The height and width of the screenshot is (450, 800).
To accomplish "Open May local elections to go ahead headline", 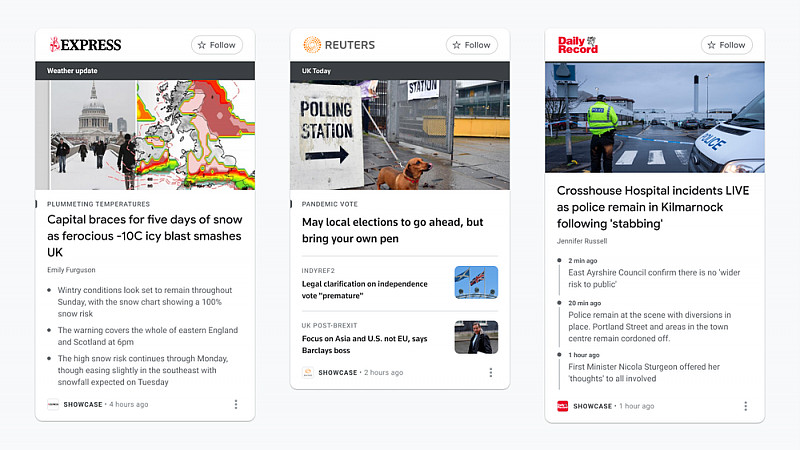I will pos(392,230).
